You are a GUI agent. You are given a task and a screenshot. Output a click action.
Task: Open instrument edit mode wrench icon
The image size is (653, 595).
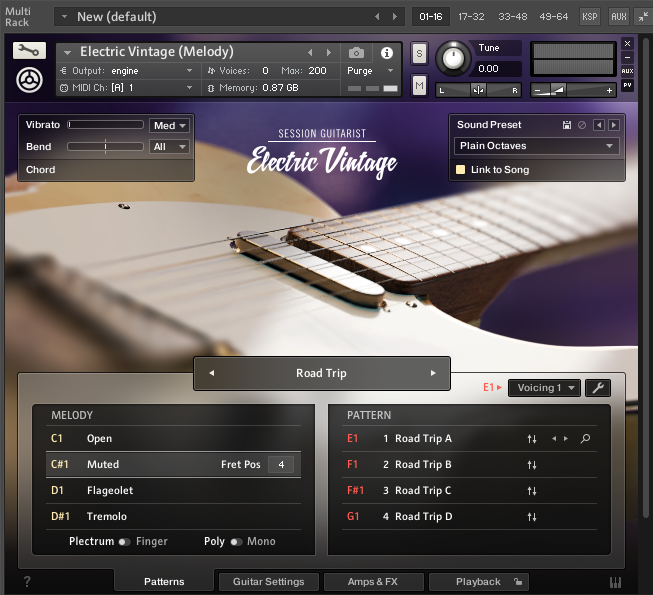[29, 51]
